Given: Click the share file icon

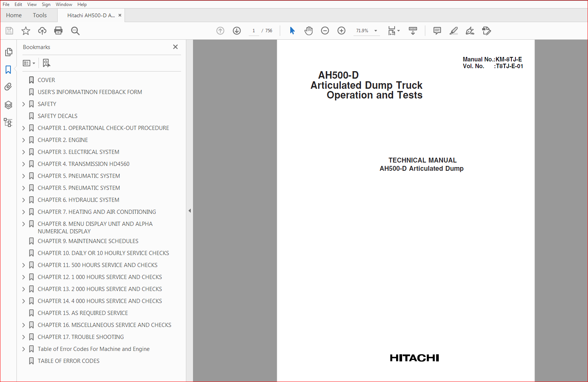Looking at the screenshot, I should pos(487,31).
